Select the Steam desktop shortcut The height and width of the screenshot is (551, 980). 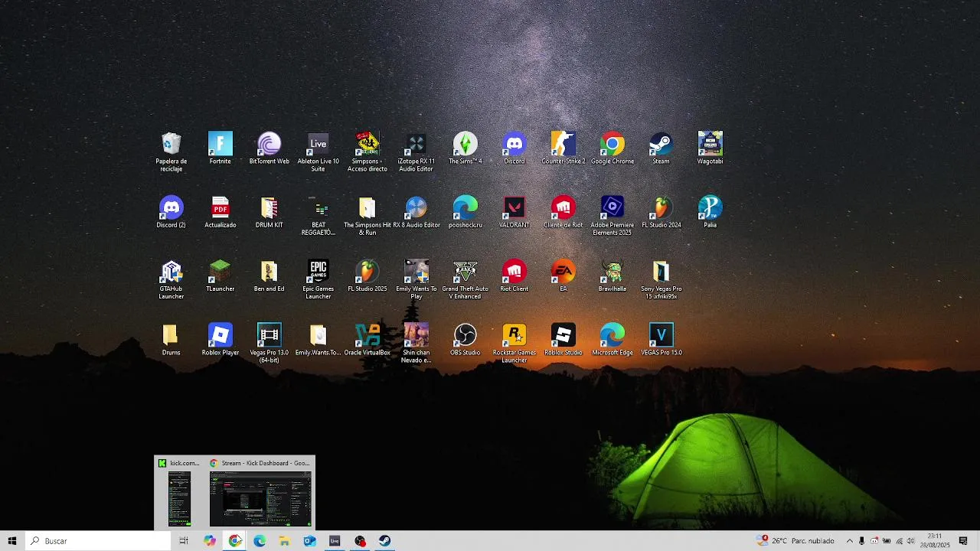point(661,148)
